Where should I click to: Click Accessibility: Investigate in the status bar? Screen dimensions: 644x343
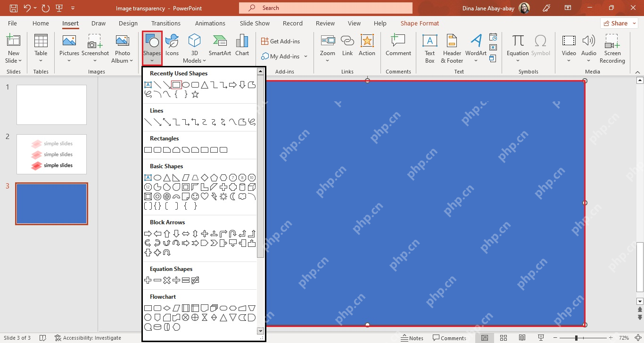point(88,338)
